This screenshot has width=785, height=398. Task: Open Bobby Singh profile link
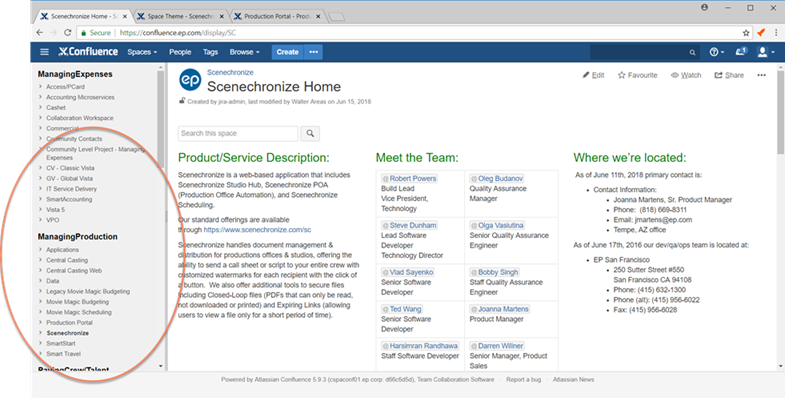click(x=494, y=272)
